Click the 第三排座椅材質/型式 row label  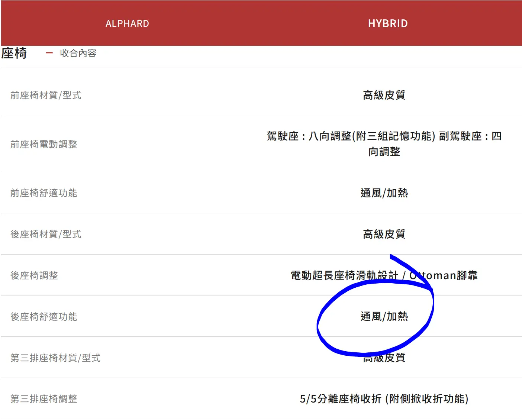click(x=55, y=358)
